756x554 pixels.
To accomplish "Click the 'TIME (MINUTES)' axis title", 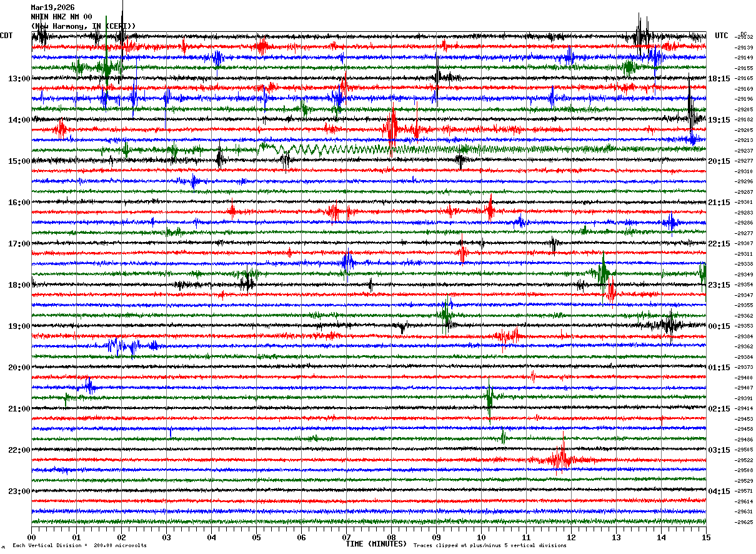I will click(376, 544).
